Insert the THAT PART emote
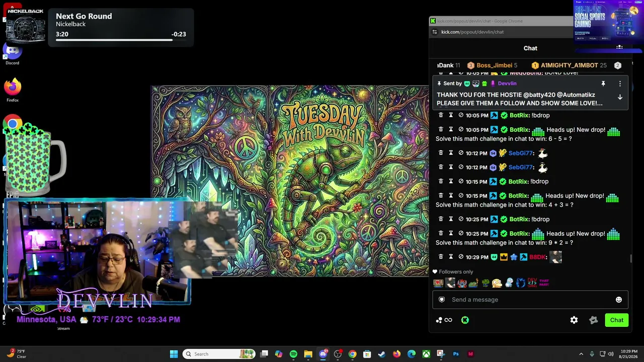The height and width of the screenshot is (362, 644). point(544,283)
